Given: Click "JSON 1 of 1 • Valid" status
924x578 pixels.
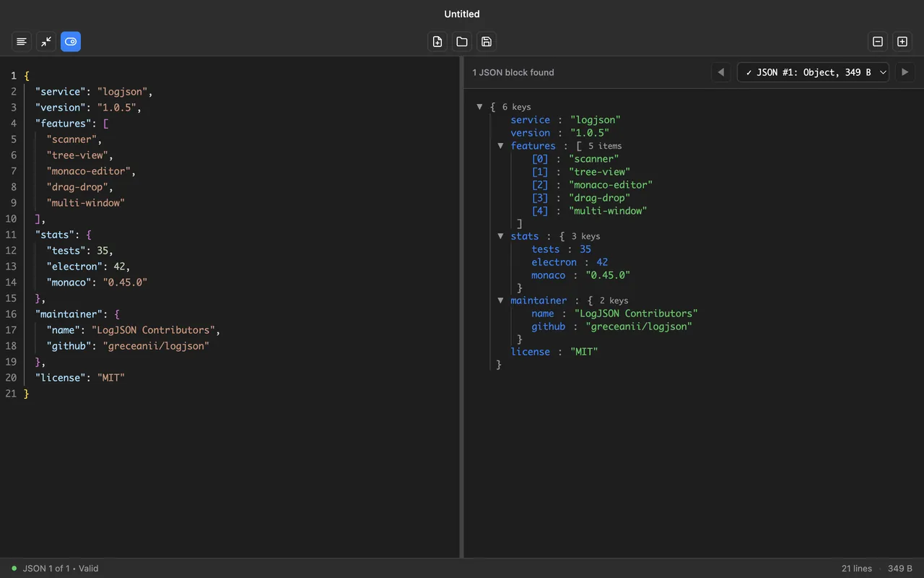Looking at the screenshot, I should pos(61,569).
